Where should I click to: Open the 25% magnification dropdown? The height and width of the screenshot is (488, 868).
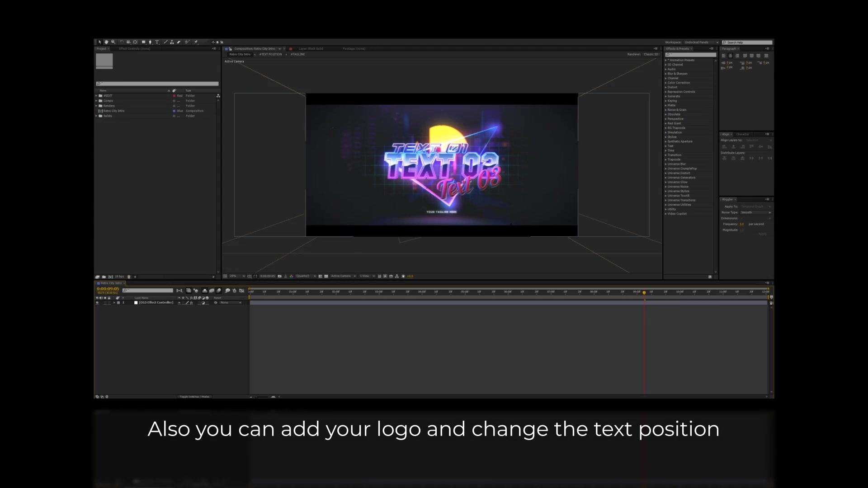pos(237,276)
